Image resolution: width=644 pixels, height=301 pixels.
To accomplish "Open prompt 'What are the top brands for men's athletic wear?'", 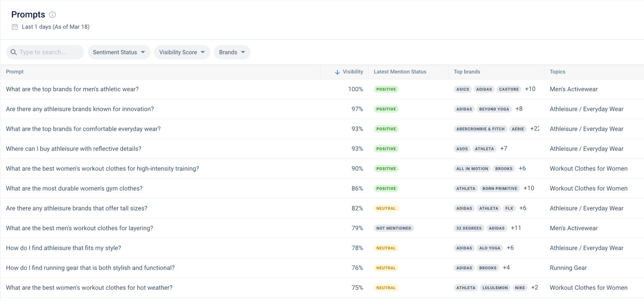I will (72, 89).
